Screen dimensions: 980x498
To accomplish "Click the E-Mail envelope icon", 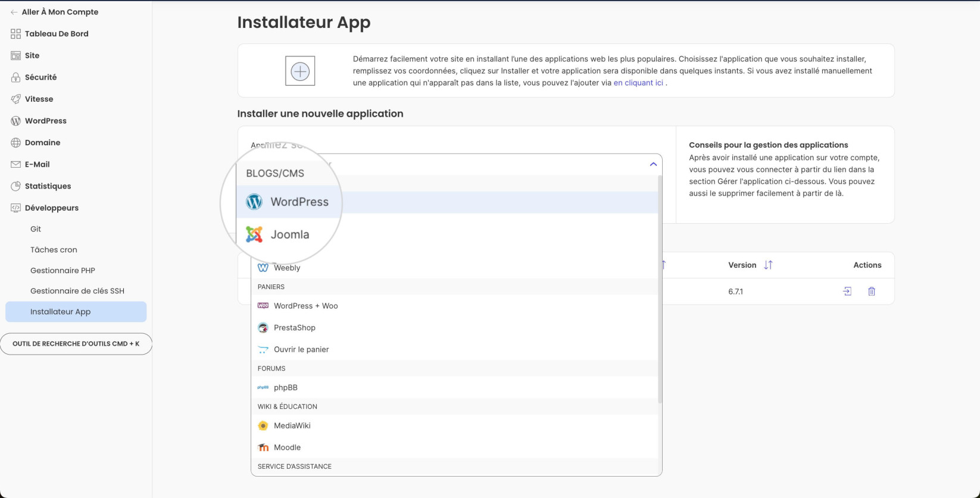I will click(x=15, y=164).
